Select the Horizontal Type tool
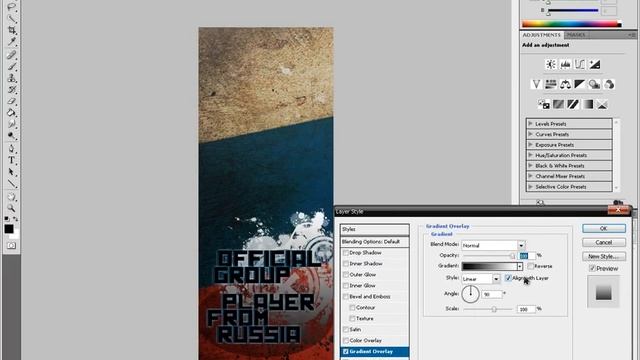Screen dimensions: 640x360 (x=12, y=160)
